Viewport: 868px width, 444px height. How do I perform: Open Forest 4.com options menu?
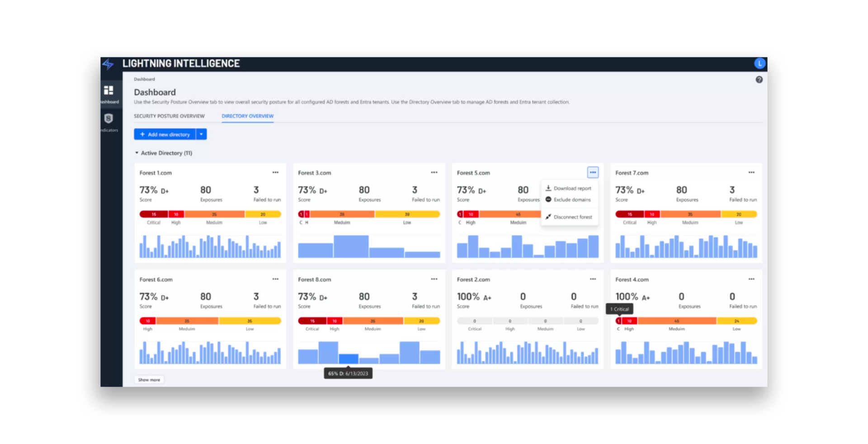click(751, 279)
